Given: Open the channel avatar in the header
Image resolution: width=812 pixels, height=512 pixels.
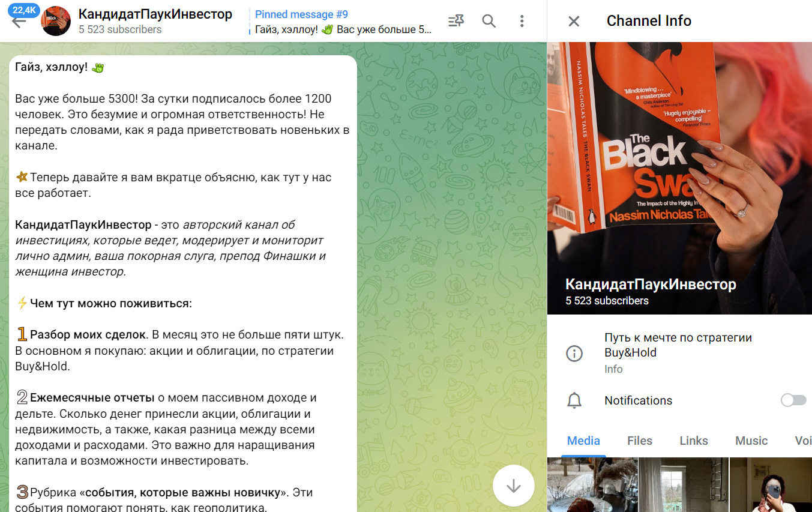Looking at the screenshot, I should 56,21.
